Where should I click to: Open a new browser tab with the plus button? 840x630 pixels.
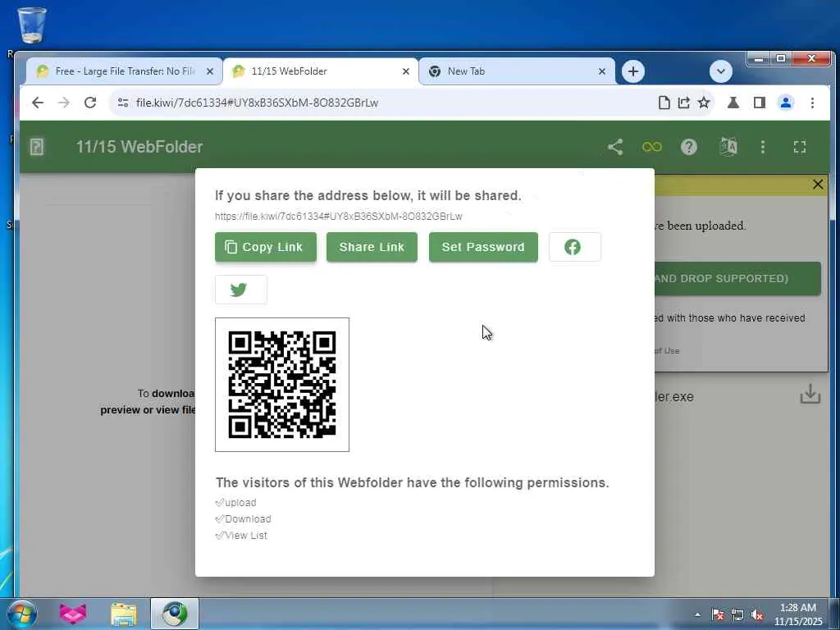pos(633,71)
